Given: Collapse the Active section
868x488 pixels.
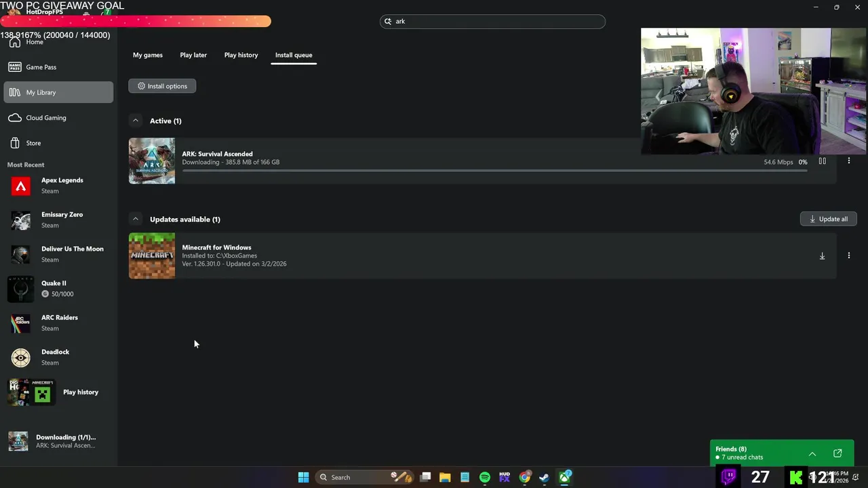Looking at the screenshot, I should pos(136,121).
